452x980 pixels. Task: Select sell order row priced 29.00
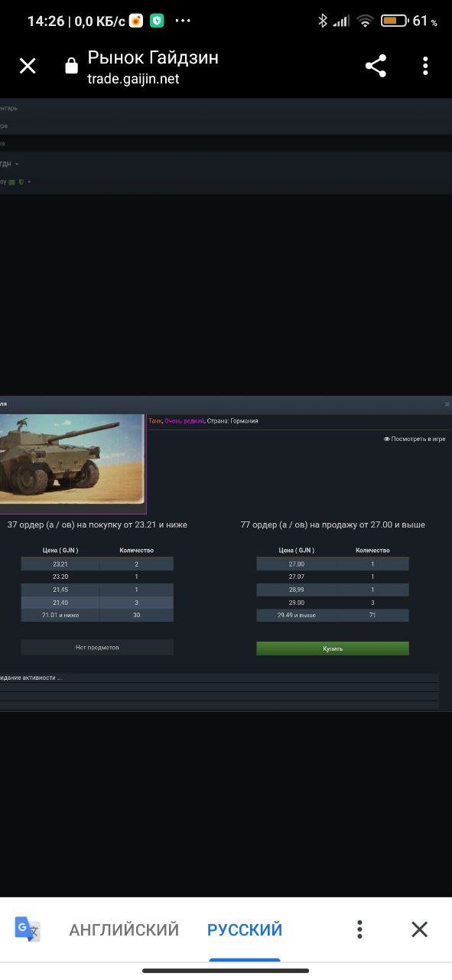click(x=333, y=603)
